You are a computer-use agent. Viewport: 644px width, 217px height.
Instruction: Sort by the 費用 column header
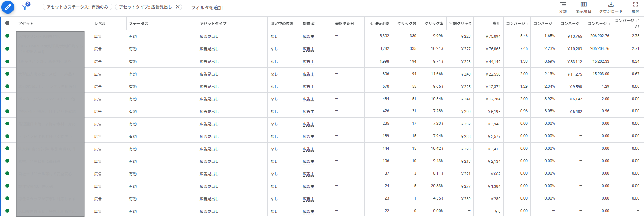[x=496, y=24]
